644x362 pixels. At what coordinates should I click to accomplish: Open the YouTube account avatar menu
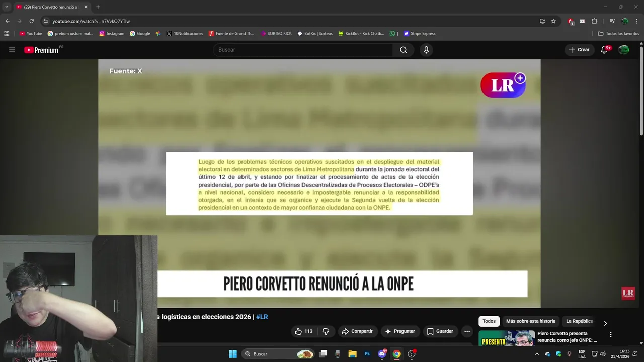coord(624,50)
